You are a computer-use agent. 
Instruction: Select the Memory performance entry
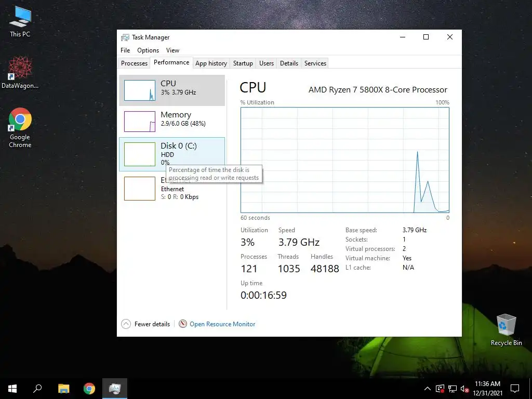(x=172, y=122)
